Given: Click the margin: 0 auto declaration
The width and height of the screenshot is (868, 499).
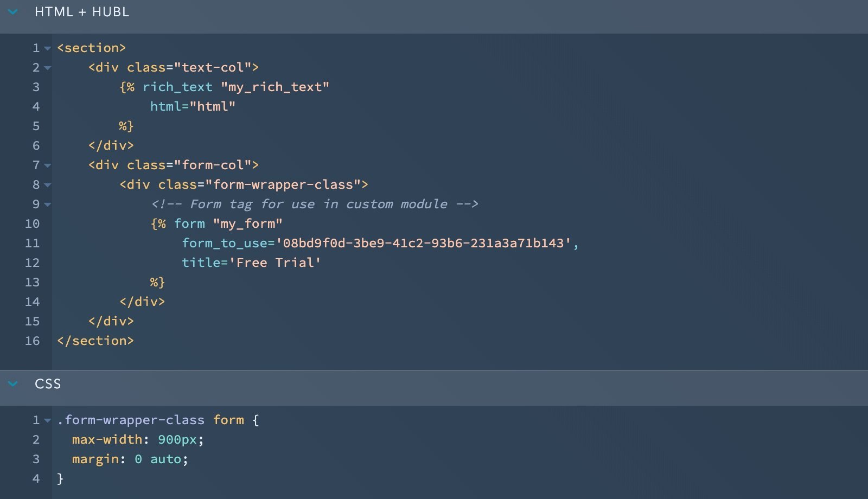Looking at the screenshot, I should [x=130, y=459].
